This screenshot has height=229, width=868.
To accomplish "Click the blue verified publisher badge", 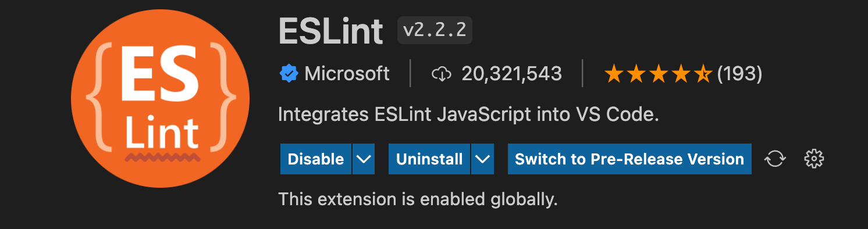I will pyautogui.click(x=289, y=74).
